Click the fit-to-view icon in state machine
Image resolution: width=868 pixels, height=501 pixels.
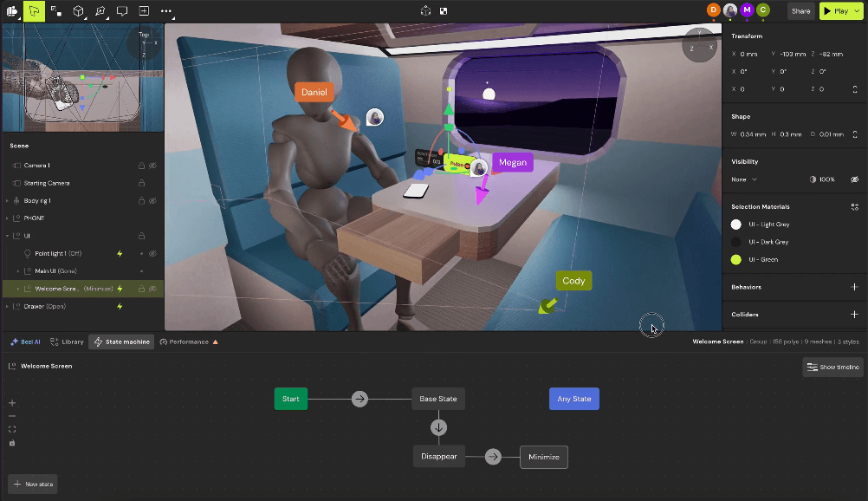coord(12,429)
